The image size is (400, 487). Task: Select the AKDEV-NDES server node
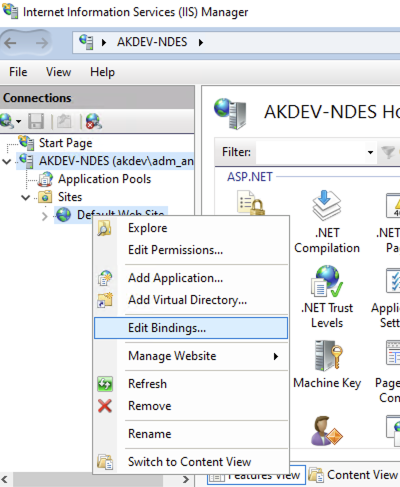pos(116,161)
